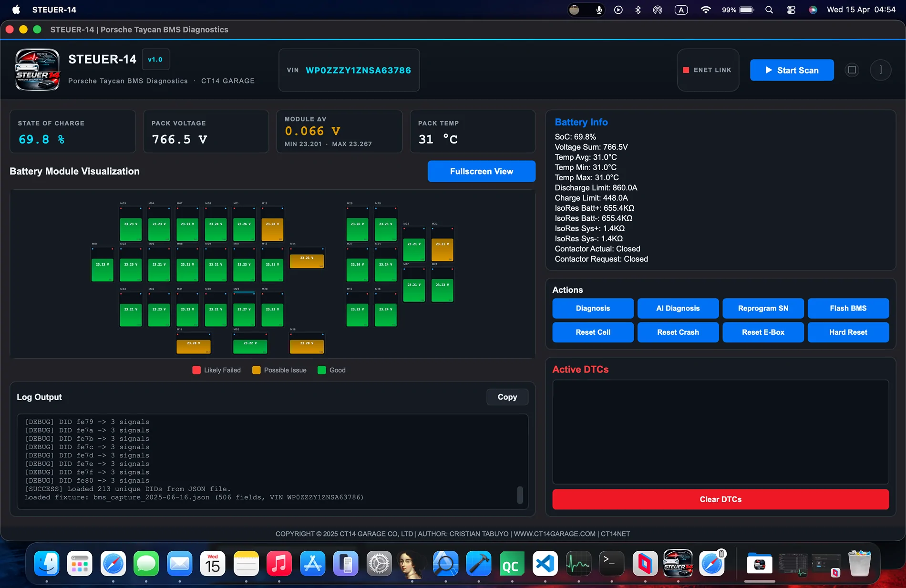The height and width of the screenshot is (588, 906).
Task: Start the BMS scan
Action: (x=792, y=70)
